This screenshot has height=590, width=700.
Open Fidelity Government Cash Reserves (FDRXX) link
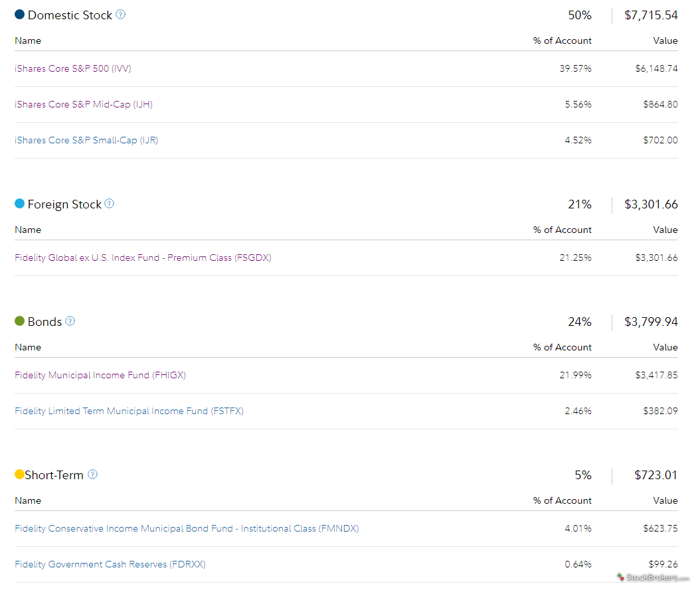[x=110, y=564]
